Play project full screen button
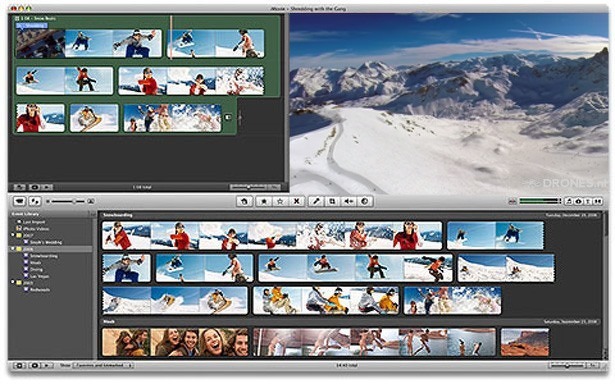Image resolution: width=615 pixels, height=384 pixels. 34,187
